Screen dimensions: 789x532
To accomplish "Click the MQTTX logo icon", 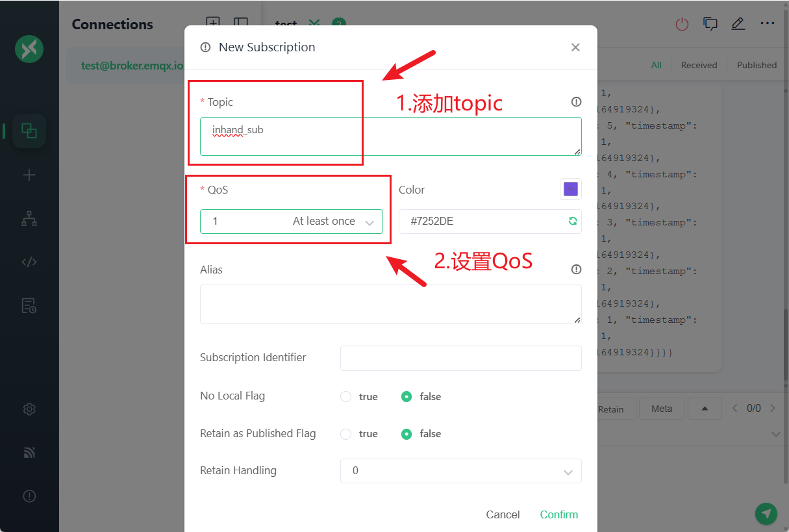I will (x=29, y=49).
